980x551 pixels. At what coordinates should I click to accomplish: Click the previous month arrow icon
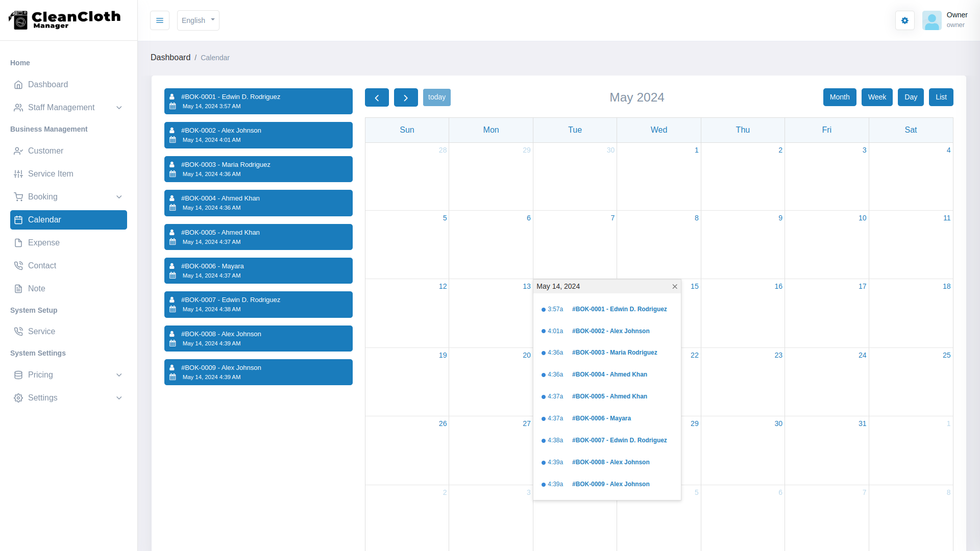[377, 97]
